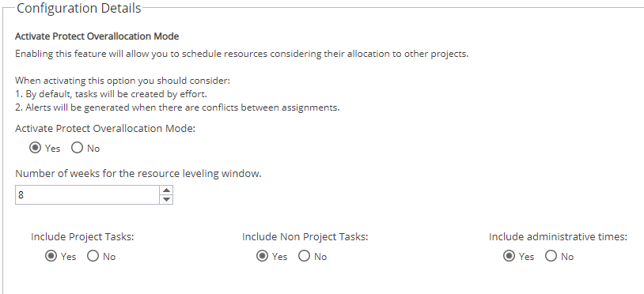Screen dimensions: 644x294
Task: Choose No under Include Project Tasks
Action: point(93,256)
